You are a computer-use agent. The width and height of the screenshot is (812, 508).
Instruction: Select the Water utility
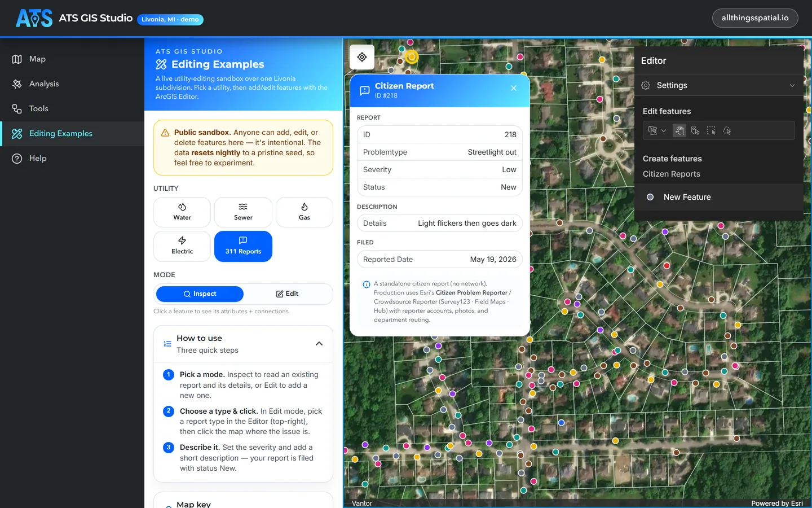pyautogui.click(x=182, y=212)
